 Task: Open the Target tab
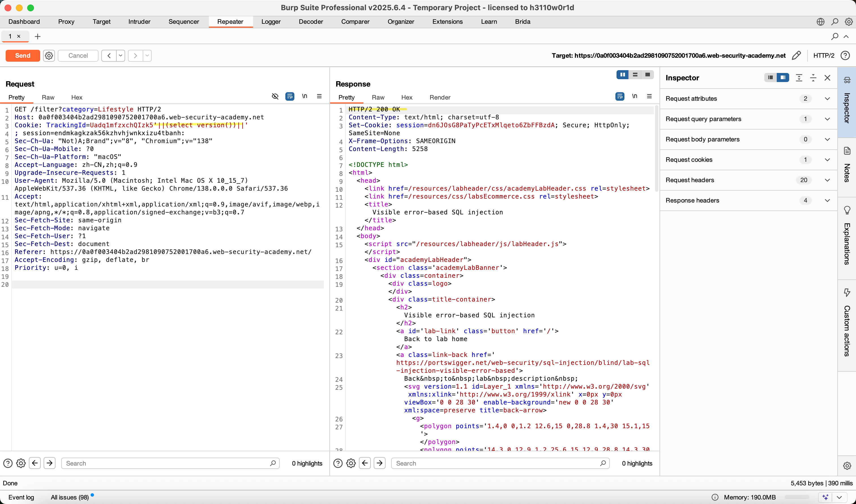[101, 21]
